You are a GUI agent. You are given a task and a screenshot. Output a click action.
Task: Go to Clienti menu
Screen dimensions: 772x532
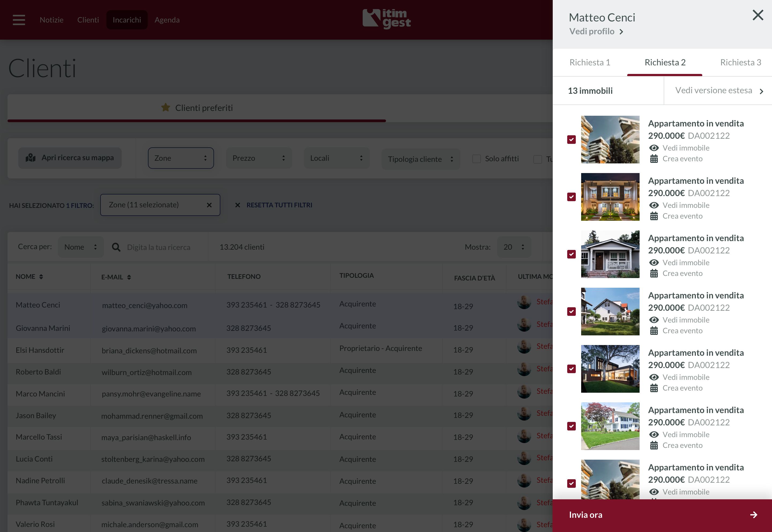point(88,20)
